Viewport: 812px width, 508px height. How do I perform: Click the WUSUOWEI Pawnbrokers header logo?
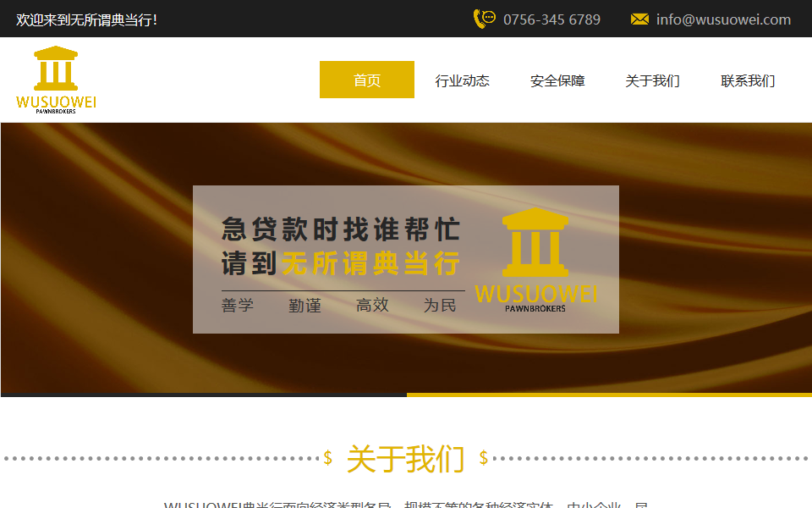coord(56,80)
